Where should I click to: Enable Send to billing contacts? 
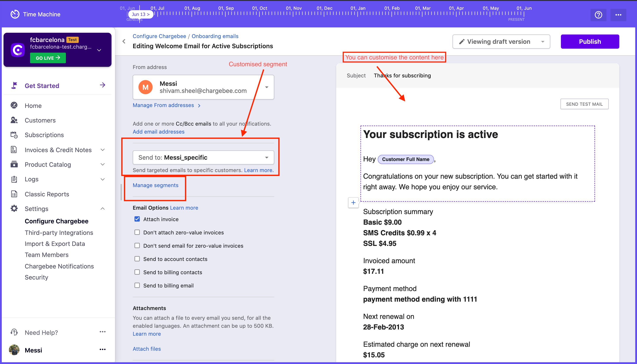pos(137,272)
